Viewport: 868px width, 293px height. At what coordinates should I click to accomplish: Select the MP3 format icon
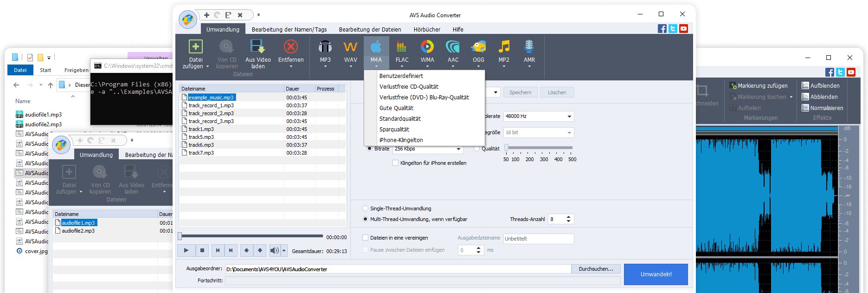(325, 47)
